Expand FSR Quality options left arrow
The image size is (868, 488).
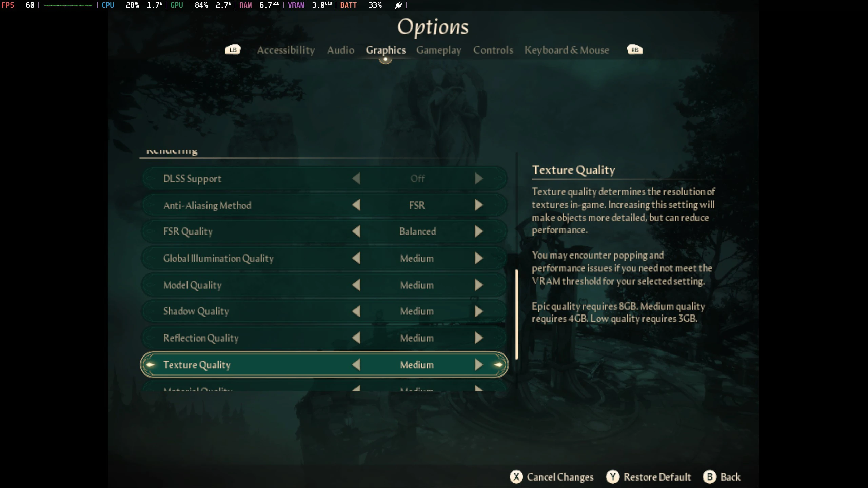click(x=355, y=231)
